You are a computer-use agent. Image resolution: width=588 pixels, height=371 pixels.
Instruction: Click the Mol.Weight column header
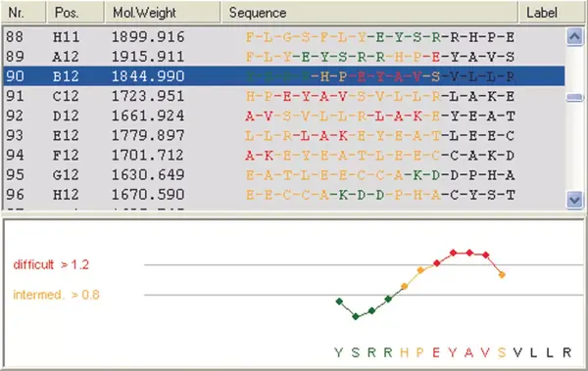click(x=163, y=13)
